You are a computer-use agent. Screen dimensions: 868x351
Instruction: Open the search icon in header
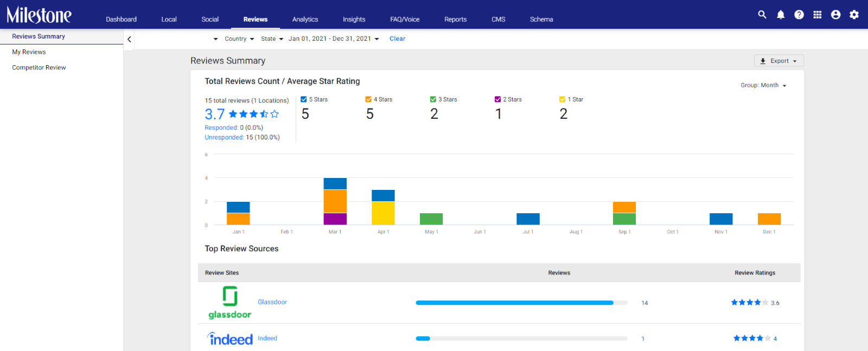click(762, 15)
